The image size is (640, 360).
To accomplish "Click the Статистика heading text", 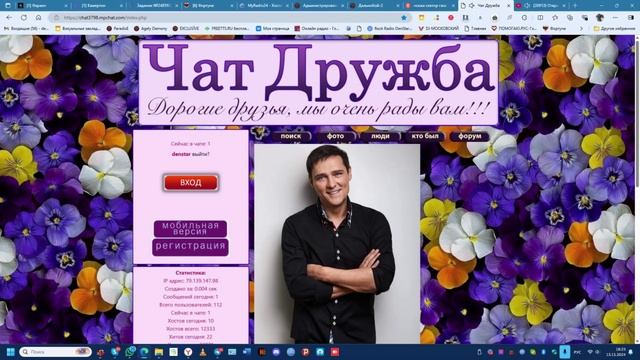I will [x=191, y=273].
